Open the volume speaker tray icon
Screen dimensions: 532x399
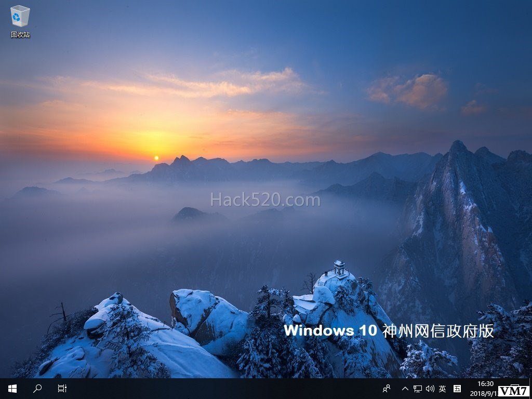click(430, 389)
